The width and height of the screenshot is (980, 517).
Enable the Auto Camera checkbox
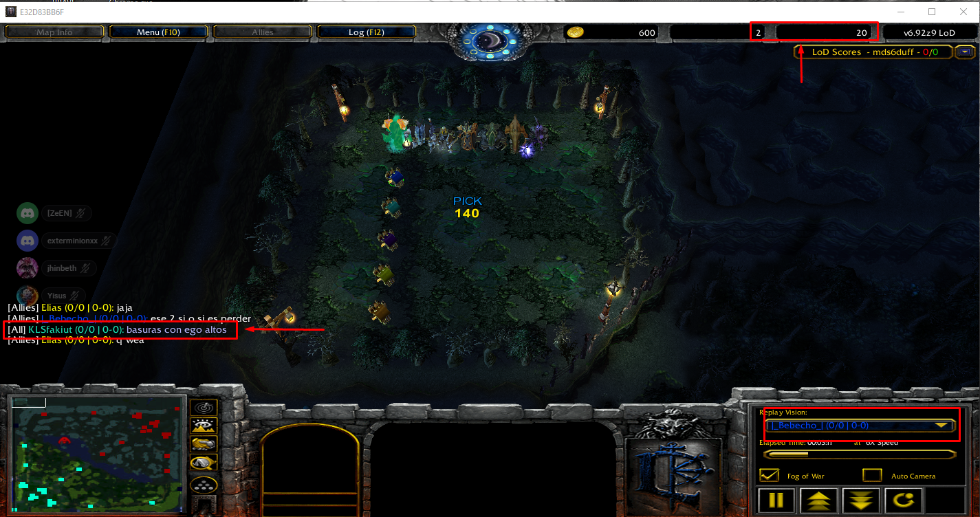click(x=873, y=475)
